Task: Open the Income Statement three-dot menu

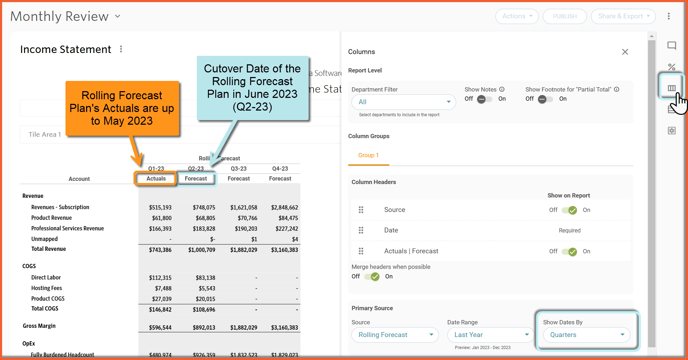Action: click(x=121, y=49)
